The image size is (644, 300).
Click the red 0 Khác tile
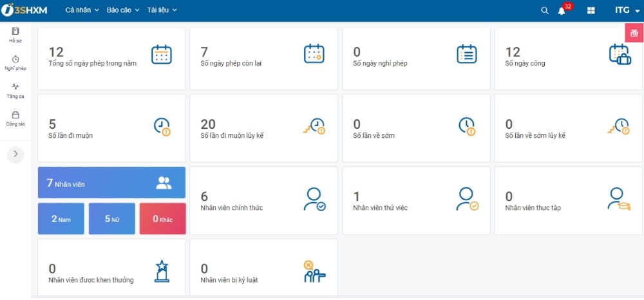[162, 219]
